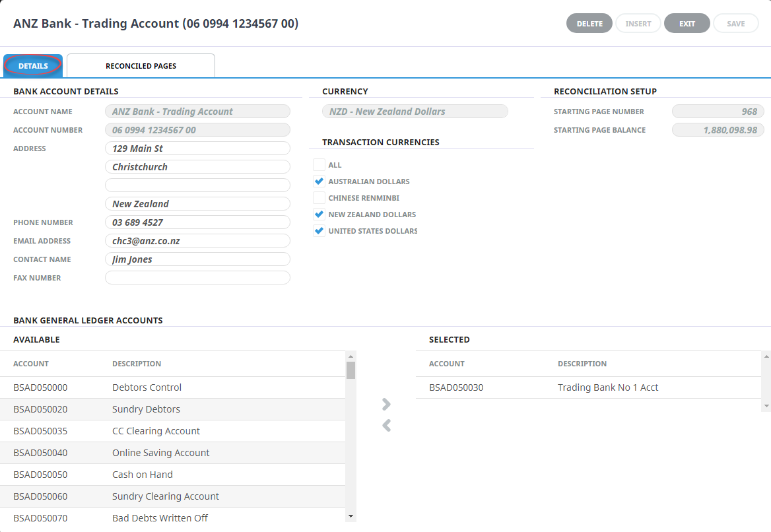Select BSAD050020 Sundry Debtors row
Viewport: 771px width, 532px height.
pyautogui.click(x=172, y=409)
